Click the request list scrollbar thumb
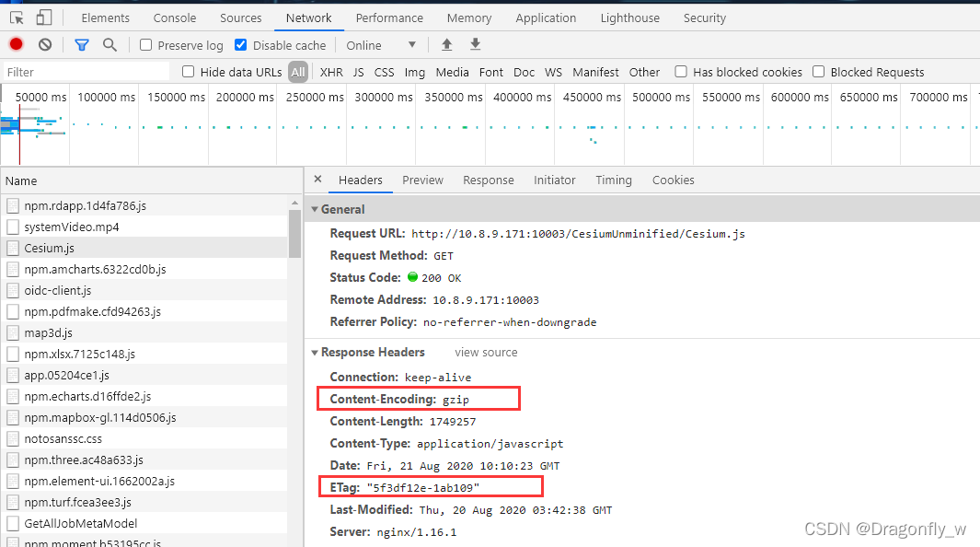Screen dimensions: 980x547 coord(294,234)
